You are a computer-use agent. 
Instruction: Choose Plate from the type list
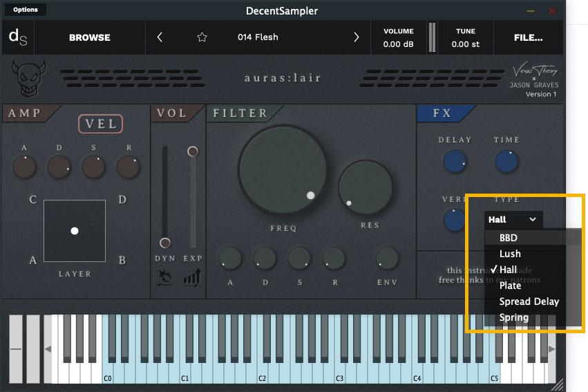tap(533, 286)
